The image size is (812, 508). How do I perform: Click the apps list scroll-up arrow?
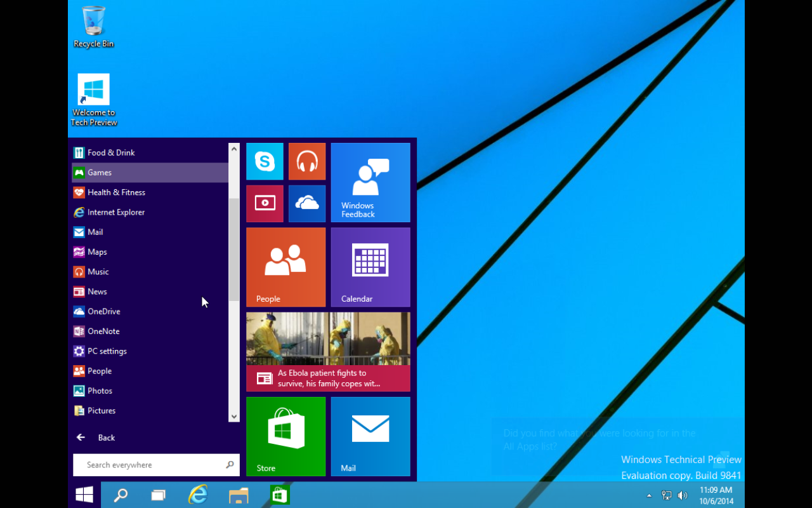pyautogui.click(x=234, y=149)
